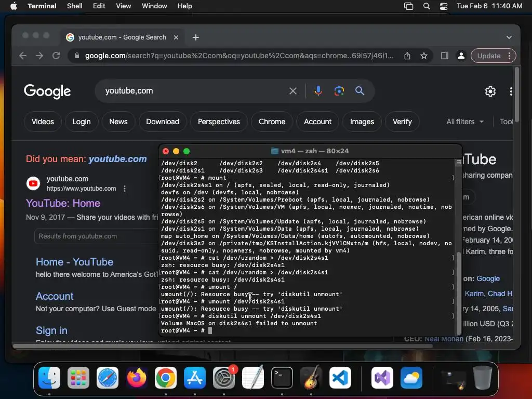532x399 pixels.
Task: Click Chrome's vertical page scrollbar
Action: tap(517, 95)
